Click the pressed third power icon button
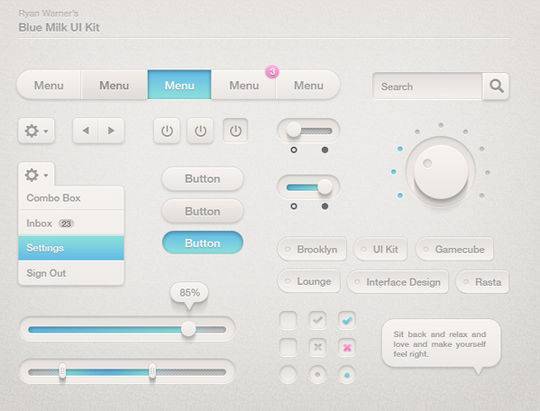Image resolution: width=540 pixels, height=411 pixels. point(235,131)
